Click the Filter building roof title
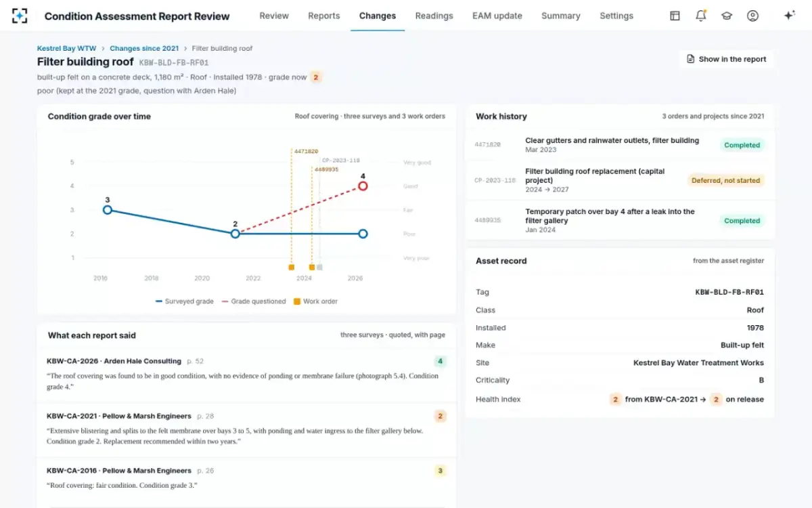812x508 pixels. pos(85,62)
